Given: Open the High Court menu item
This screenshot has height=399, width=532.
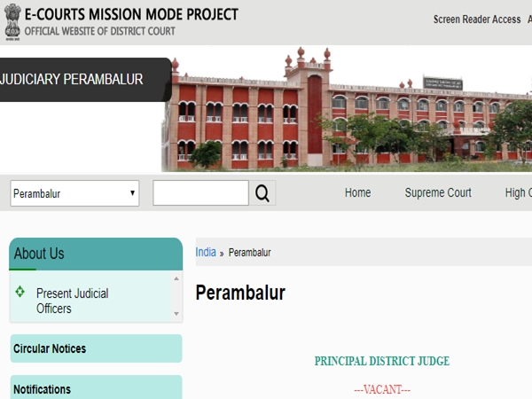Looking at the screenshot, I should [x=518, y=193].
